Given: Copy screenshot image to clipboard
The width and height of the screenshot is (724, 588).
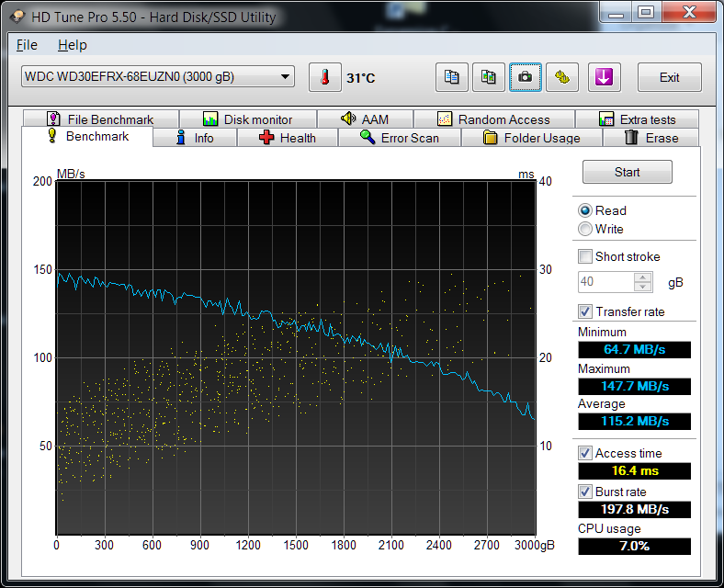Looking at the screenshot, I should point(488,77).
